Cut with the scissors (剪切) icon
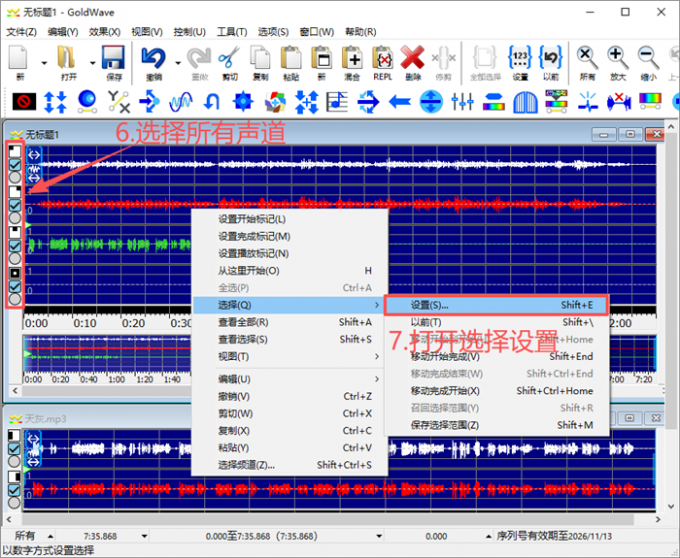The width and height of the screenshot is (680, 558). click(x=229, y=58)
